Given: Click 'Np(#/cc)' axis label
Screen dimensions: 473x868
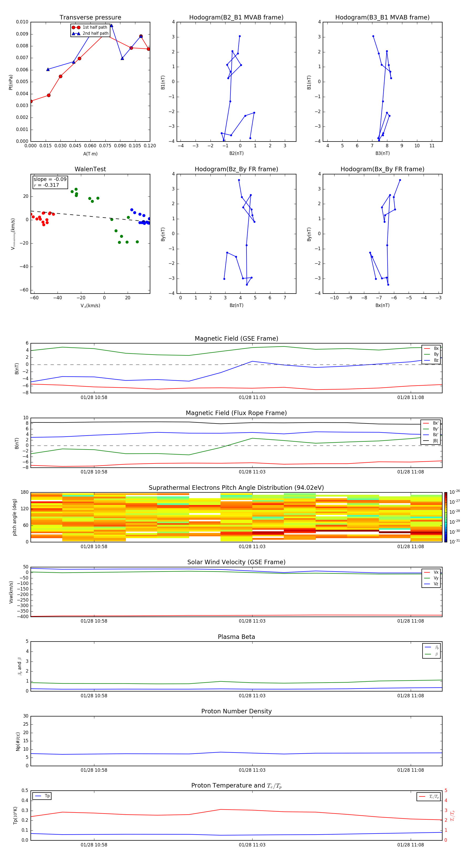Looking at the screenshot, I should click(x=18, y=741).
